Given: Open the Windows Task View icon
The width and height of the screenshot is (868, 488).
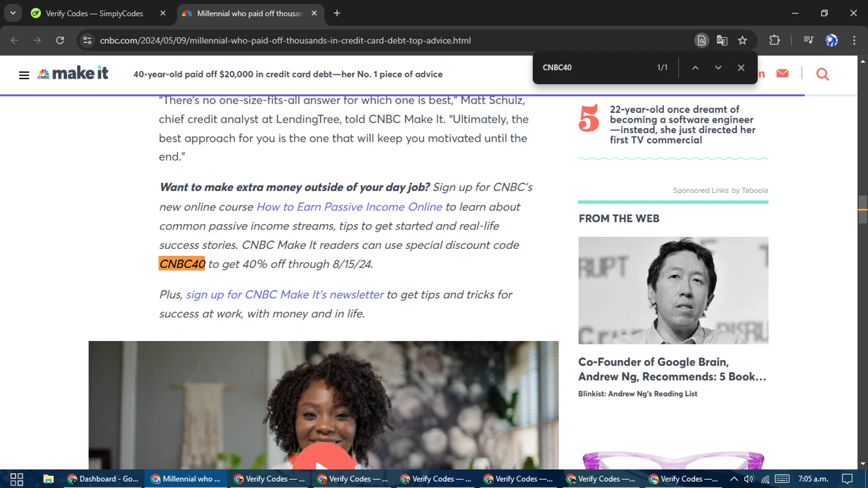Looking at the screenshot, I should point(17,479).
